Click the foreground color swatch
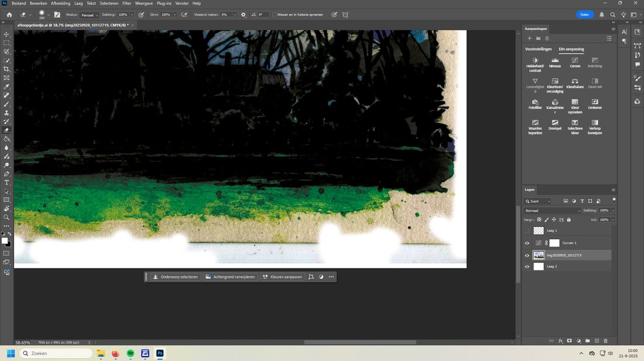 [5, 240]
